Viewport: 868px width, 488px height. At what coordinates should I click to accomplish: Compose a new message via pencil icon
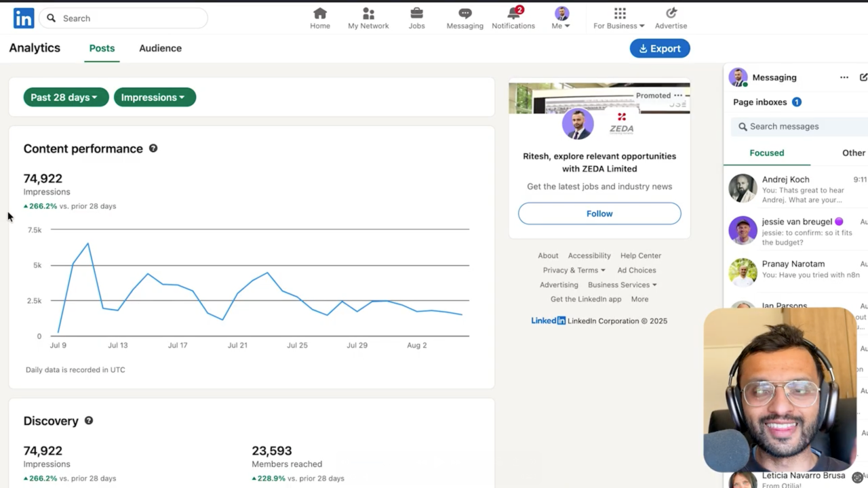tap(863, 77)
